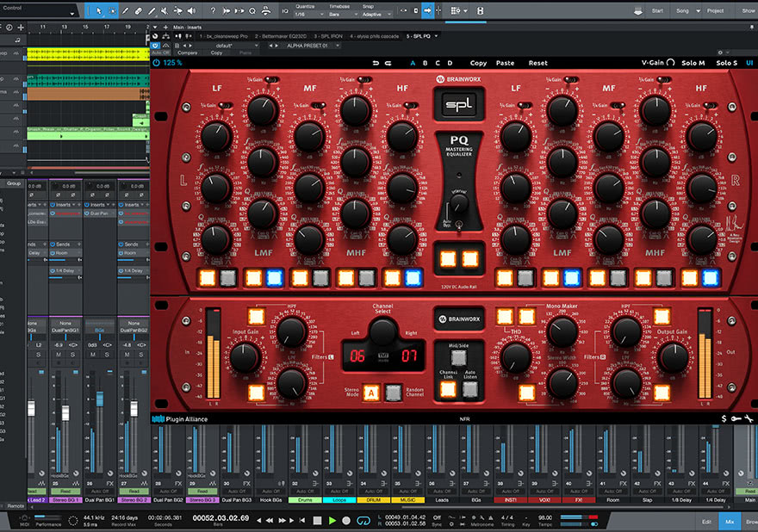Select plugin settings slot C

pyautogui.click(x=438, y=63)
